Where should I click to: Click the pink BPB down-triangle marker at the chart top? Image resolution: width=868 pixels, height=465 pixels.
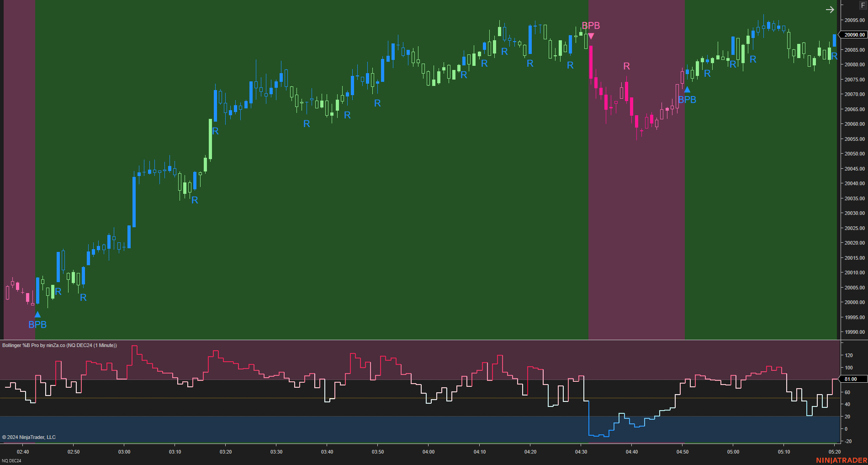pos(591,34)
